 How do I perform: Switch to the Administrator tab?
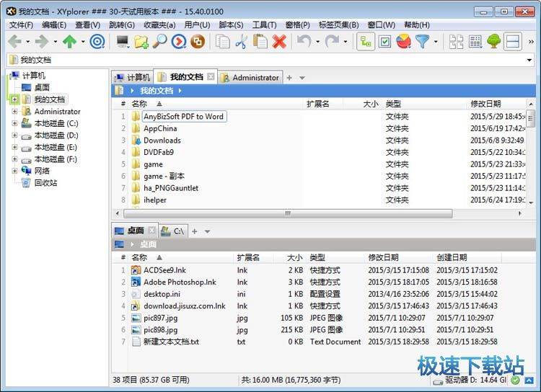pyautogui.click(x=250, y=77)
